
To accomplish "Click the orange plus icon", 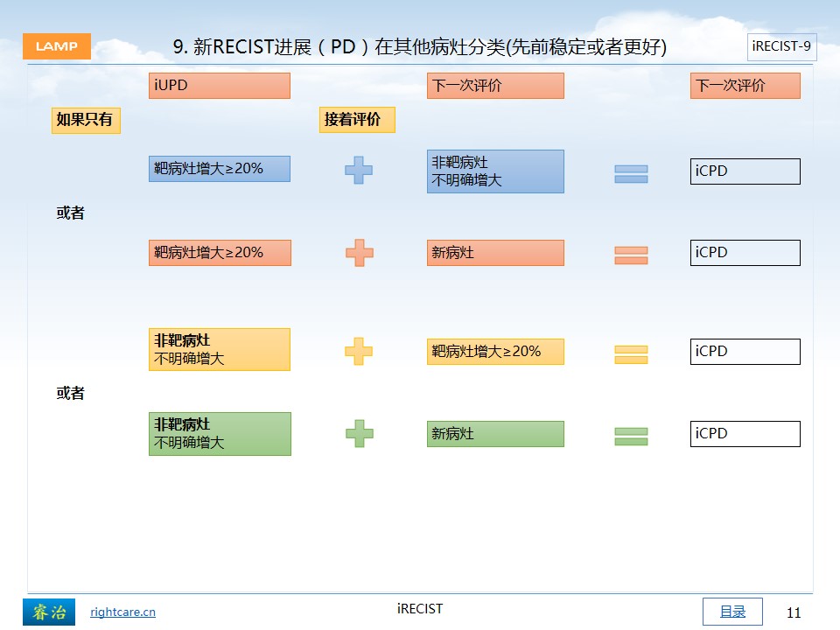I will (x=360, y=253).
